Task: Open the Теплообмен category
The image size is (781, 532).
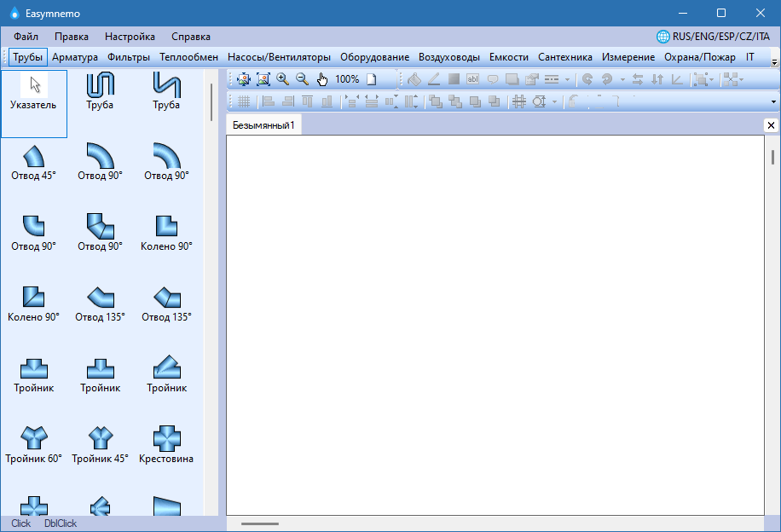Action: pos(188,57)
